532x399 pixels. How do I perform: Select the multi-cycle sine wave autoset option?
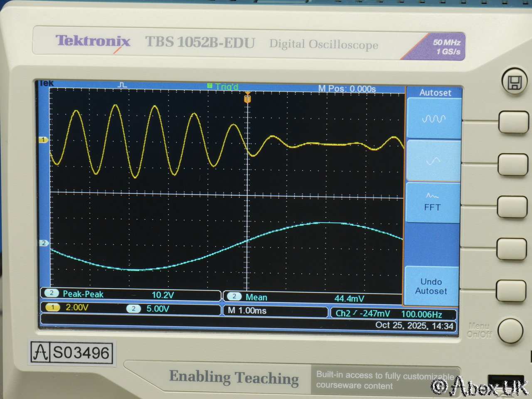click(433, 119)
